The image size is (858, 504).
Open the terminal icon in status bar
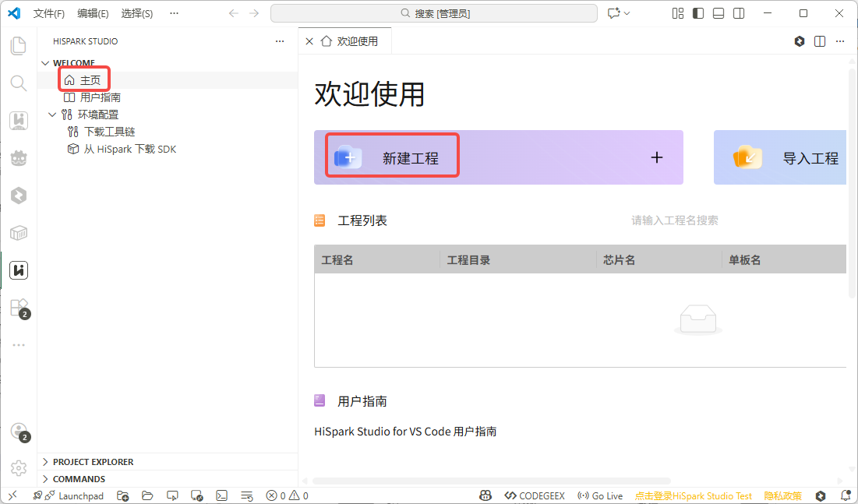coord(221,495)
